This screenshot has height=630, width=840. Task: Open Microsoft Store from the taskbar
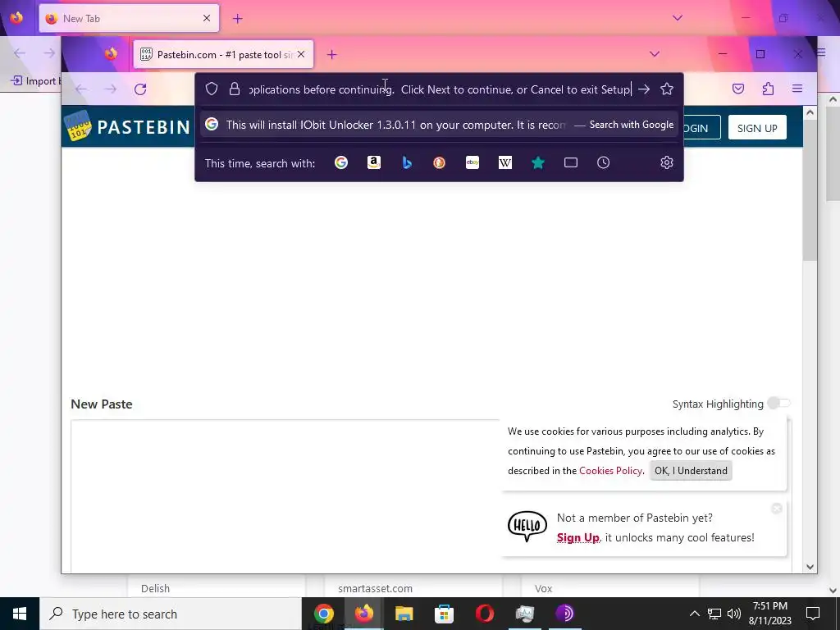click(444, 614)
